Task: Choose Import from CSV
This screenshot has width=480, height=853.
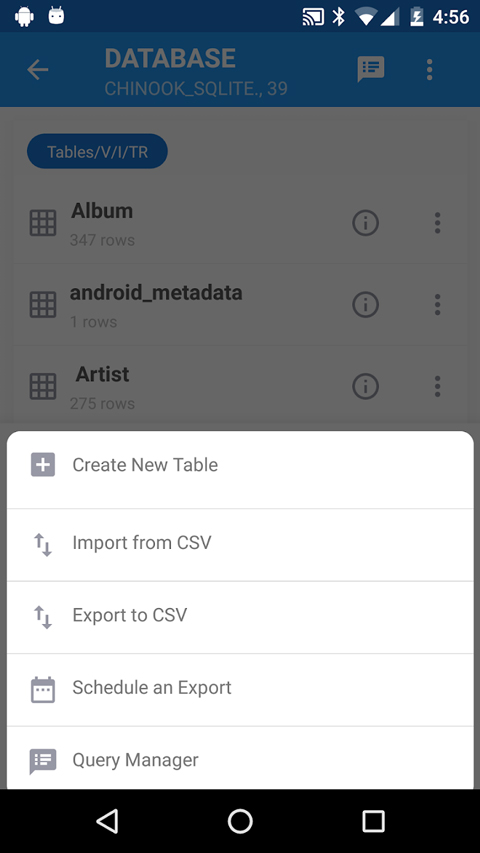Action: 240,545
